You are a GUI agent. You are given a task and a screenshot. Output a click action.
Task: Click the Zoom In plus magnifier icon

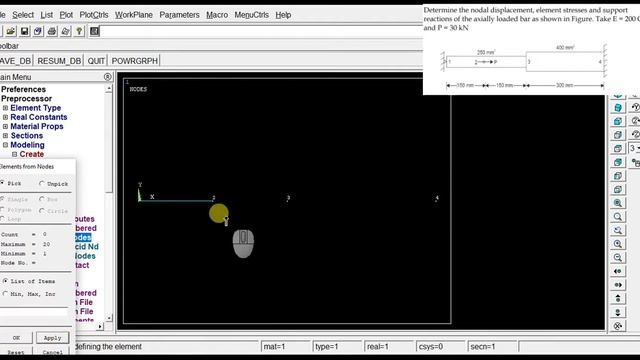(x=618, y=244)
